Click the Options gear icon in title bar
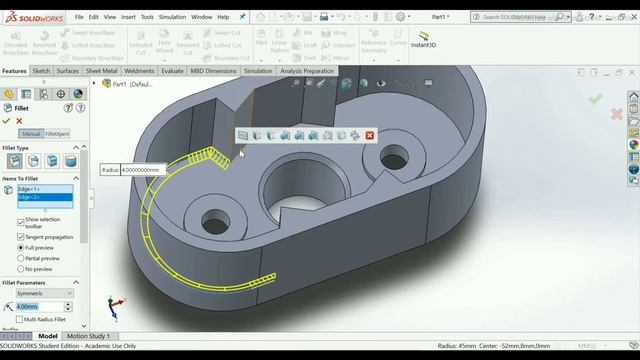Viewport: 640px width, 360px height. point(400,17)
